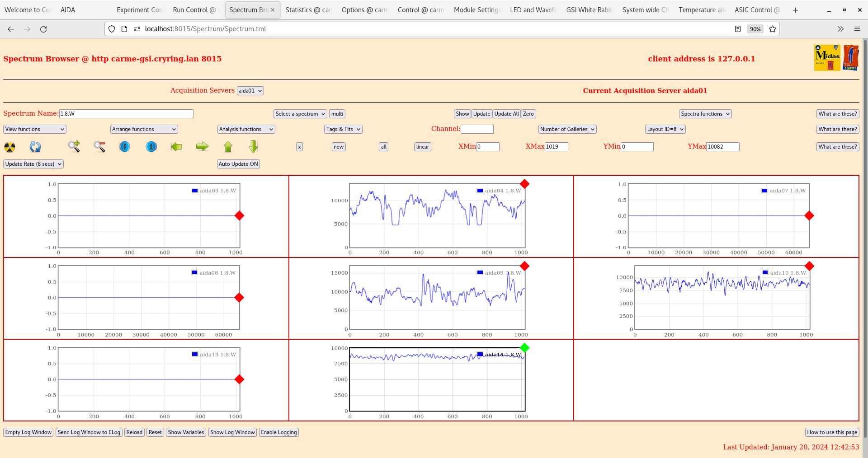This screenshot has height=458, width=868.
Task: Switch to the Temperature tab
Action: (701, 10)
